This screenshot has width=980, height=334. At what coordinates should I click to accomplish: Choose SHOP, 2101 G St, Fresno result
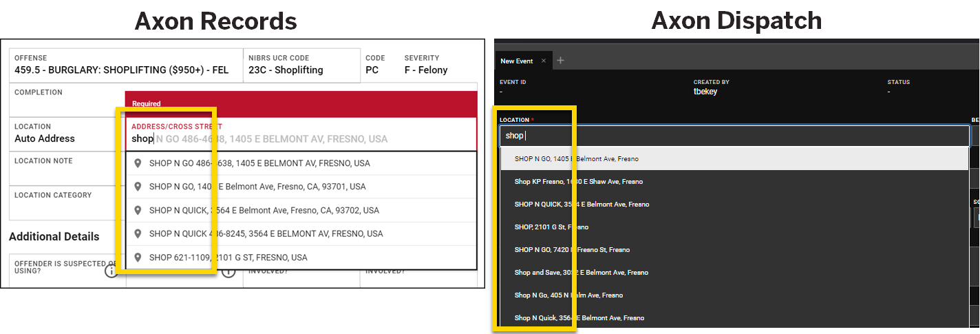click(x=551, y=227)
